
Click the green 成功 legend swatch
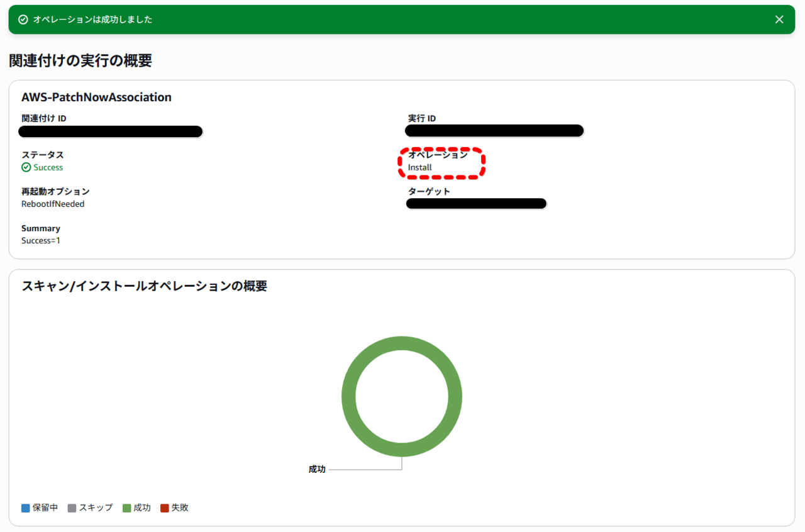126,508
